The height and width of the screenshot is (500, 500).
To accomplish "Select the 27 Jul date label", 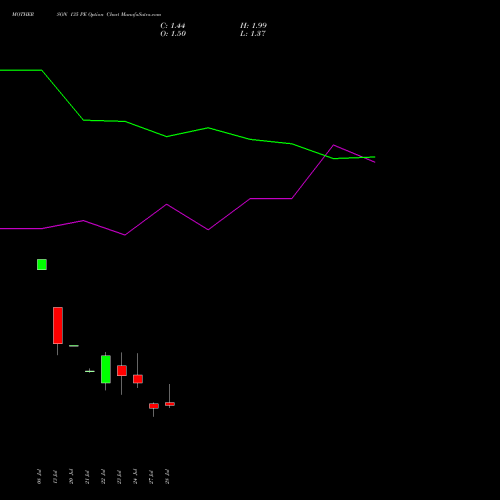I will click(x=151, y=477).
